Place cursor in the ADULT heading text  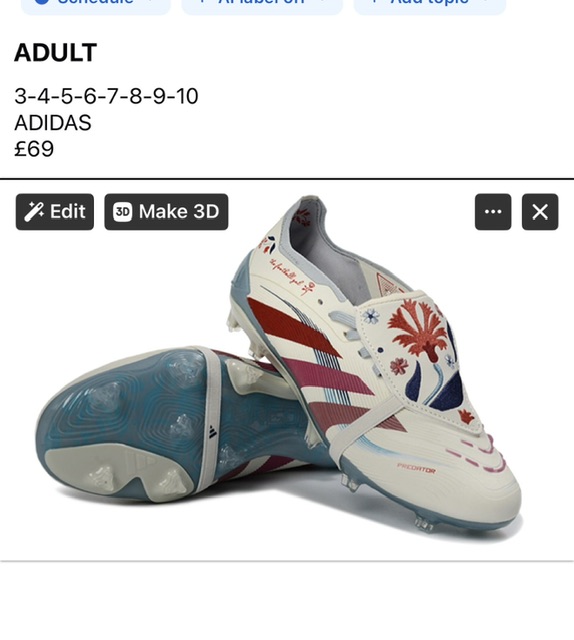(56, 52)
